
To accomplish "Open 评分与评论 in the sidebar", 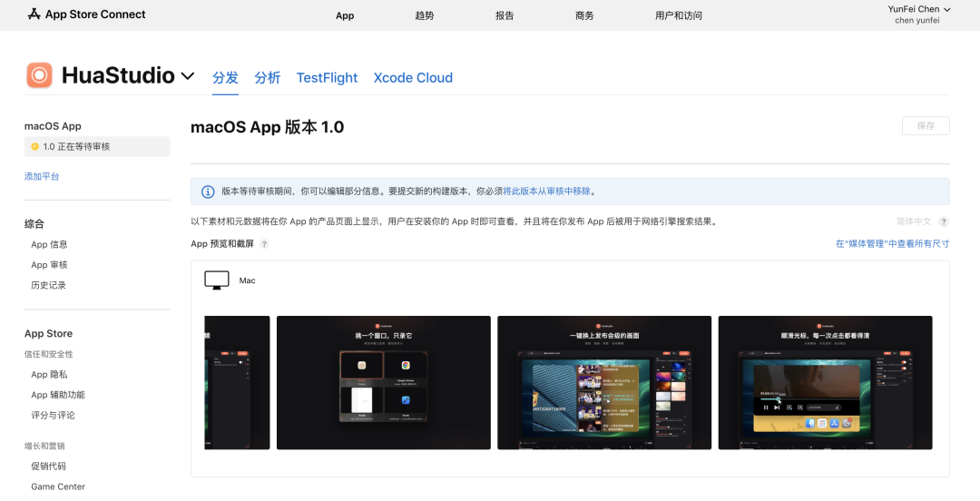I will [54, 416].
